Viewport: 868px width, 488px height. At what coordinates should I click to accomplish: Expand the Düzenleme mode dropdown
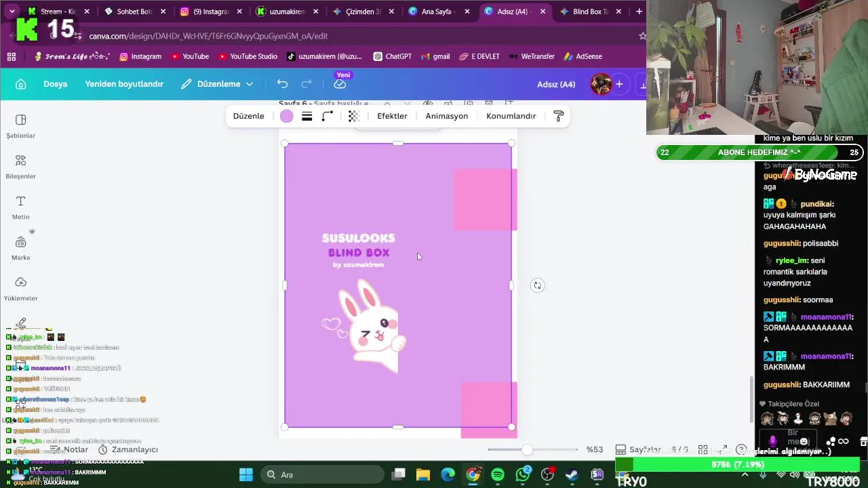click(217, 84)
